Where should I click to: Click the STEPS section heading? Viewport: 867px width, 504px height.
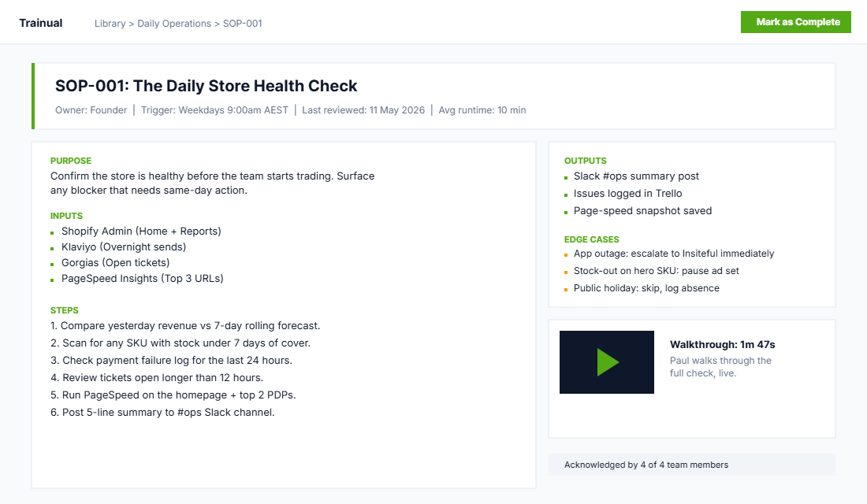pyautogui.click(x=64, y=310)
